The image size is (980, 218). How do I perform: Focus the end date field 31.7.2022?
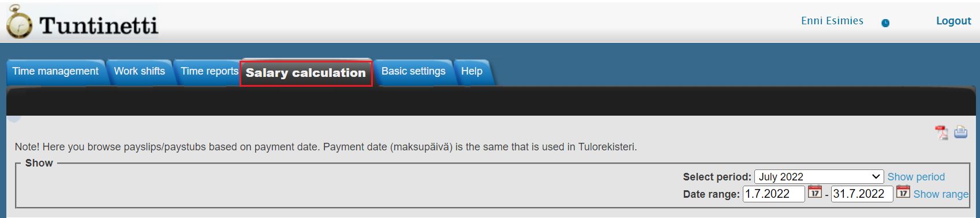(x=862, y=194)
